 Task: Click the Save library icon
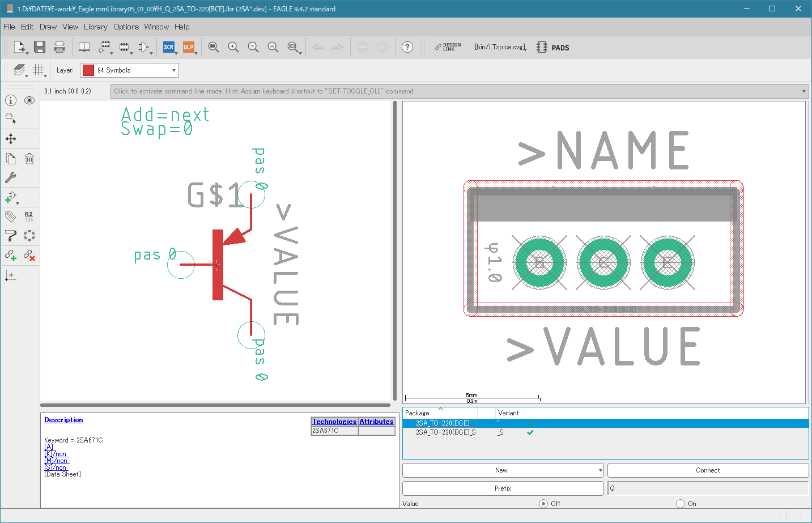point(39,47)
